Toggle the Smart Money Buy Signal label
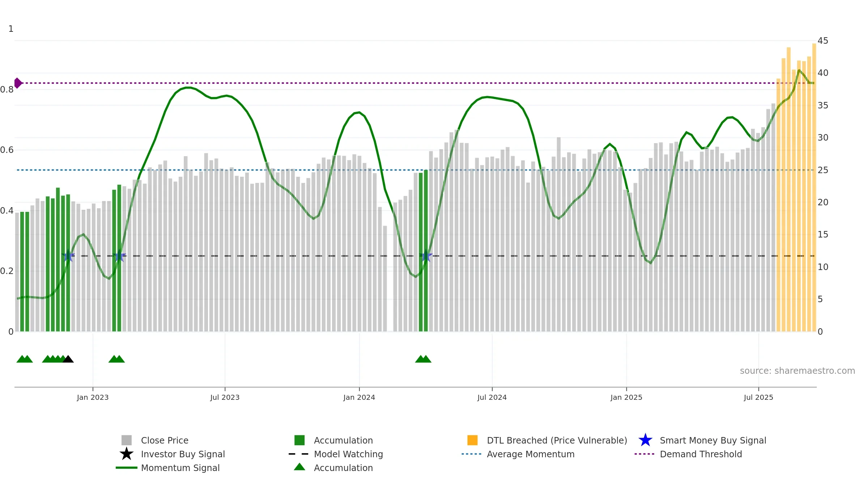The image size is (868, 488). (713, 440)
